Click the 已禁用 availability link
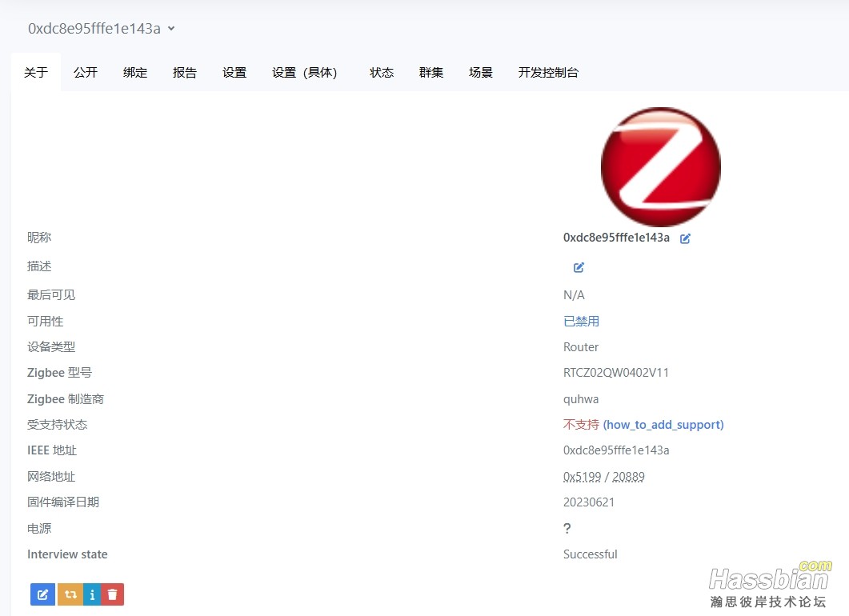 point(581,322)
